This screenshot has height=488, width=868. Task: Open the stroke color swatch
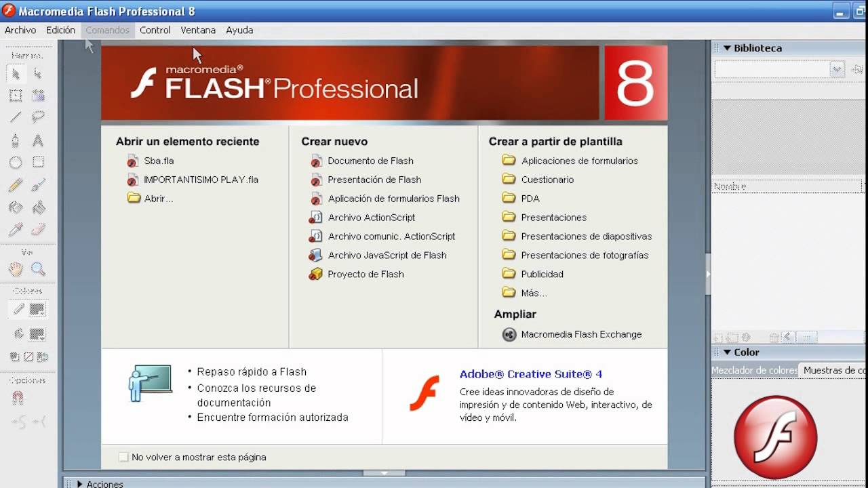(37, 309)
